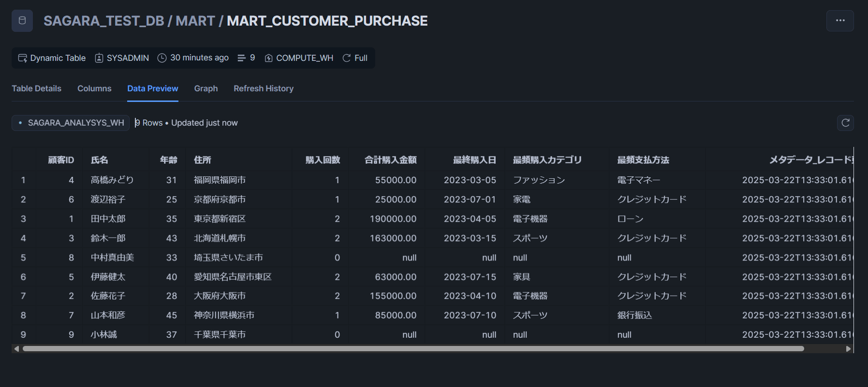
Task: Open the SAGARA_ANALYSYS_WH warehouse selector
Action: coord(71,123)
